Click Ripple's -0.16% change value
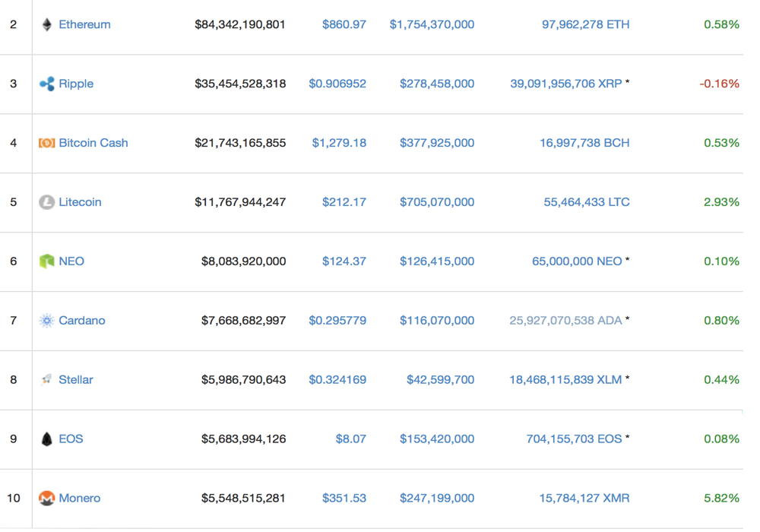The width and height of the screenshot is (760, 532). [x=719, y=84]
